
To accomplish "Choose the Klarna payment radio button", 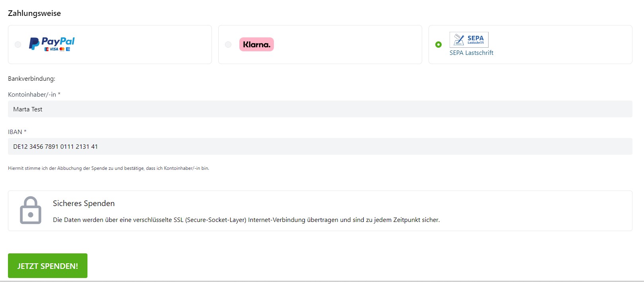I will [228, 45].
